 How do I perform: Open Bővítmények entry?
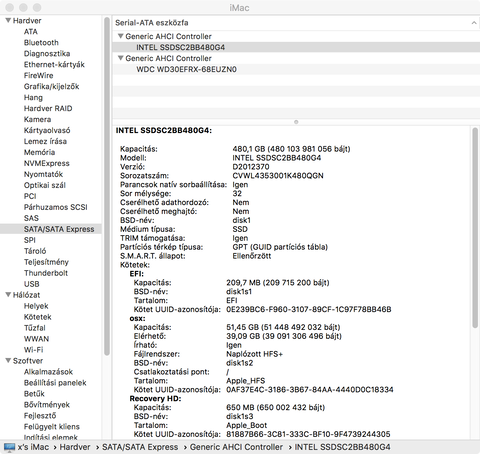pos(47,405)
